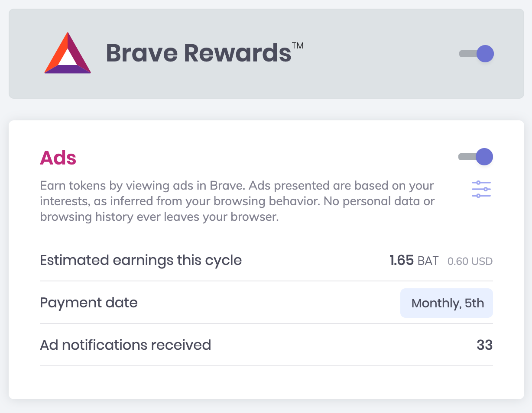Turn off the main Brave Rewards switch

pyautogui.click(x=477, y=54)
